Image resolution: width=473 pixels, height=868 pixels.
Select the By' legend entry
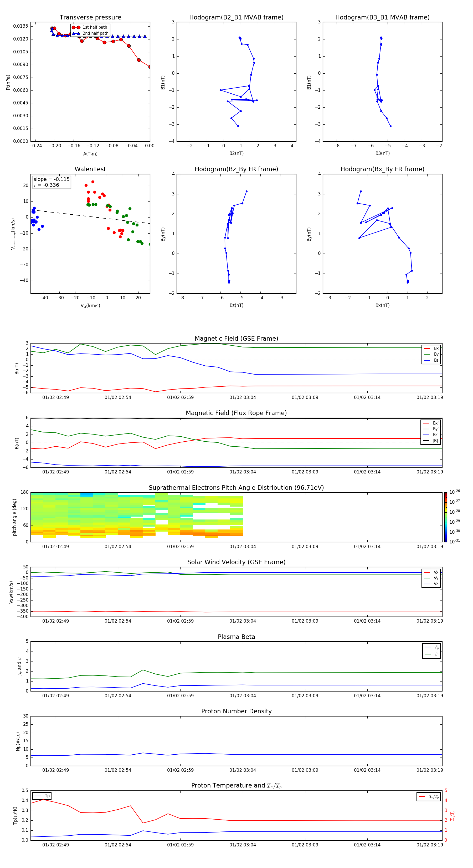point(431,429)
